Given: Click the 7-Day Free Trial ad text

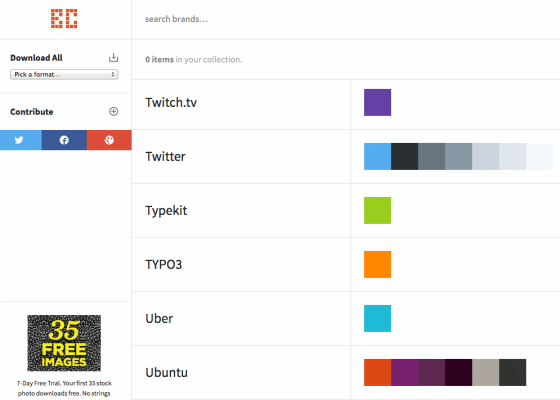Looking at the screenshot, I should (64, 388).
